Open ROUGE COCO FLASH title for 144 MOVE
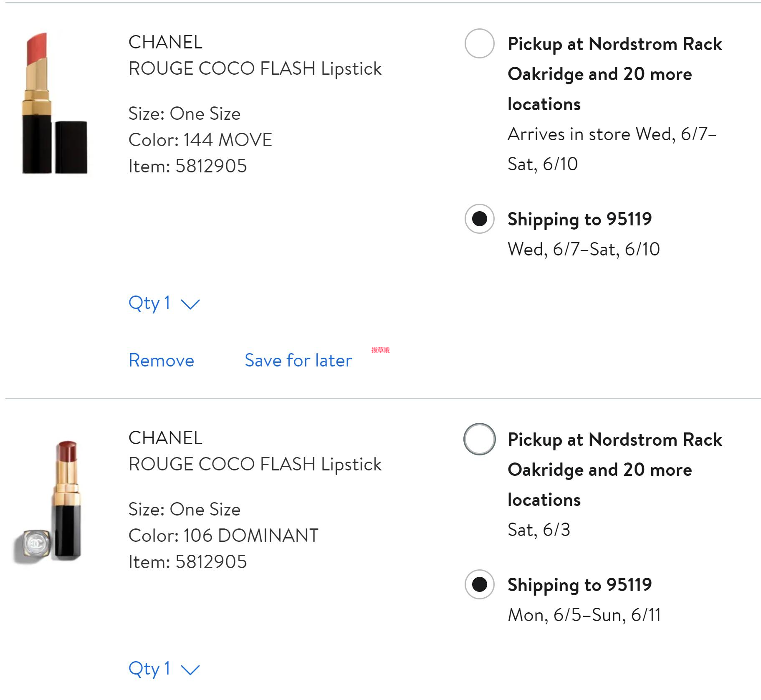The height and width of the screenshot is (700, 761). [255, 68]
